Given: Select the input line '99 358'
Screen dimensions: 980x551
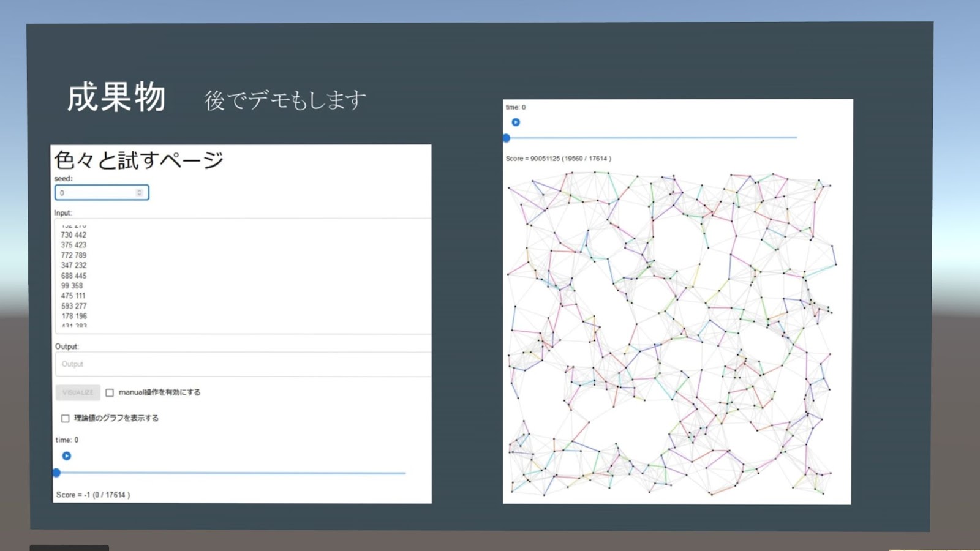Looking at the screenshot, I should (72, 286).
